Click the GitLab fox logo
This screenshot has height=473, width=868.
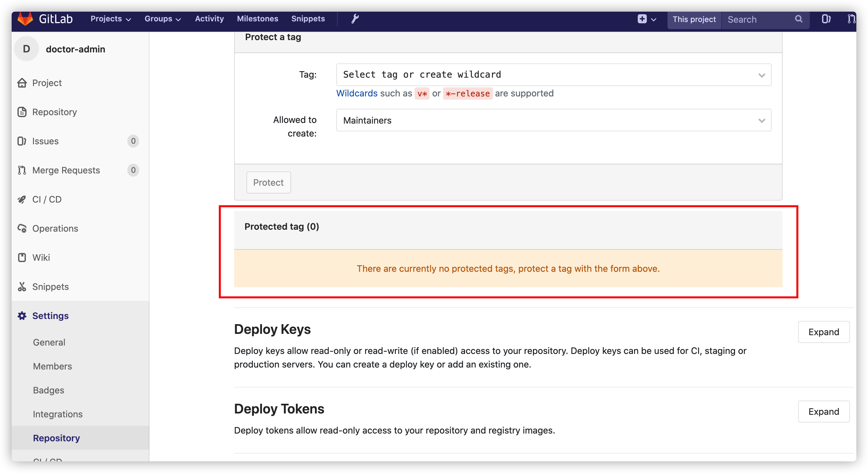25,19
